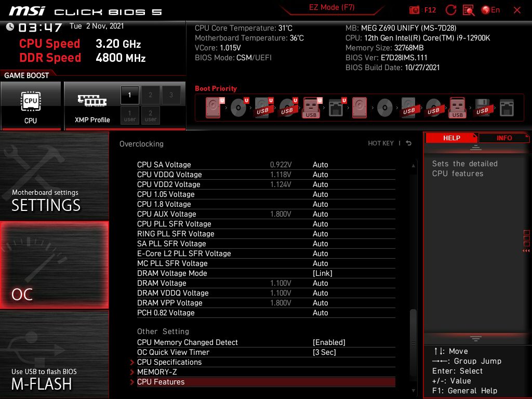Edit the DRAM Voltage Auto value
The height and width of the screenshot is (399, 532).
[320, 283]
